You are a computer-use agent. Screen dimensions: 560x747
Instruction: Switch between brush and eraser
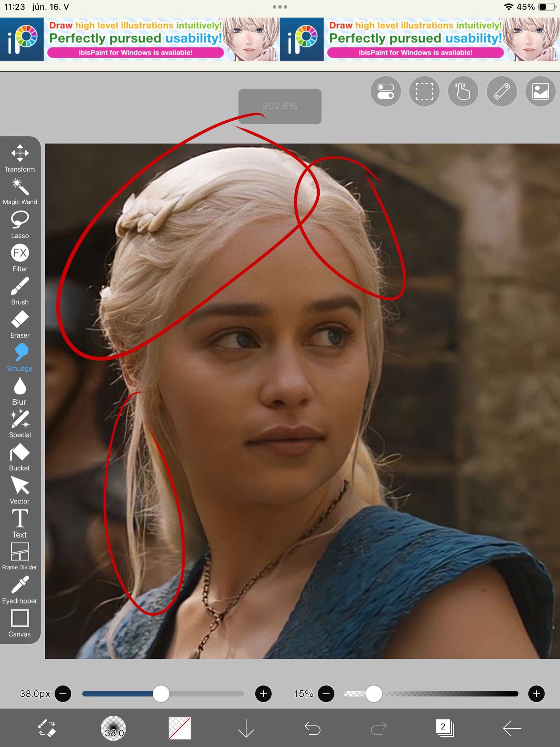coord(47,728)
